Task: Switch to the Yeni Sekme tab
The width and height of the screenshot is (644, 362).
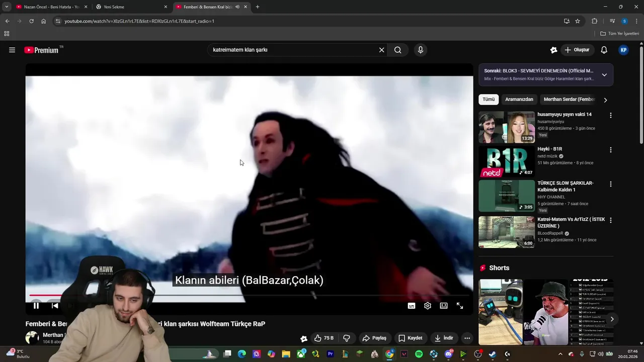Action: pos(132,7)
